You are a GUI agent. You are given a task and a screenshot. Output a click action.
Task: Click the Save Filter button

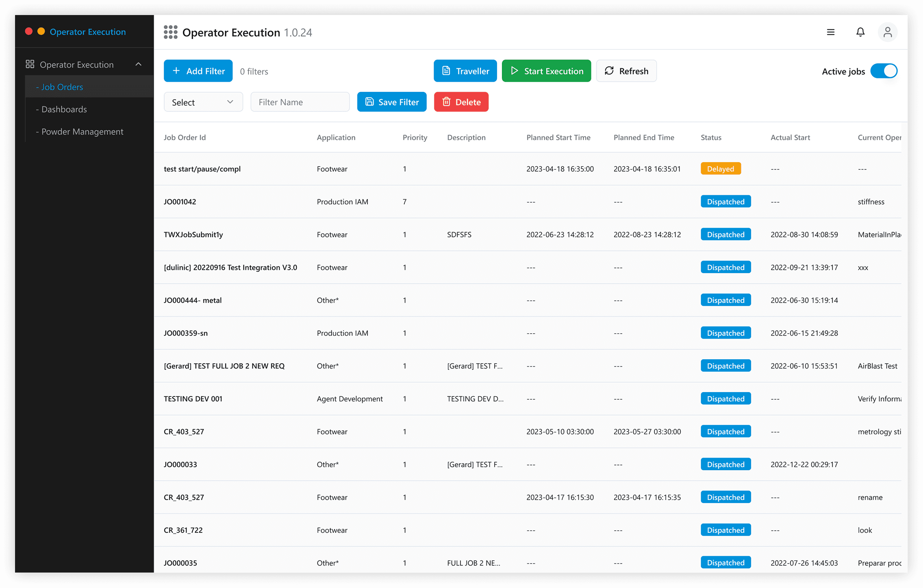pyautogui.click(x=391, y=102)
